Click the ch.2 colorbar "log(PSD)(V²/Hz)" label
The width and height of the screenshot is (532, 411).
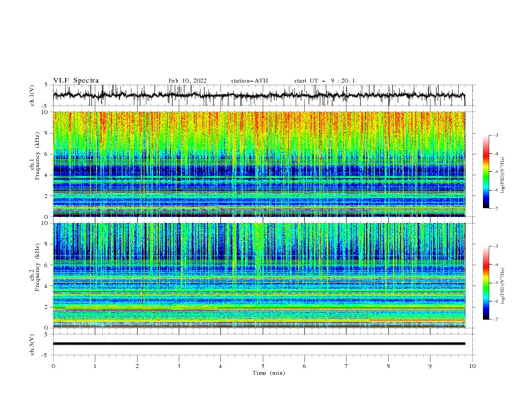(503, 285)
